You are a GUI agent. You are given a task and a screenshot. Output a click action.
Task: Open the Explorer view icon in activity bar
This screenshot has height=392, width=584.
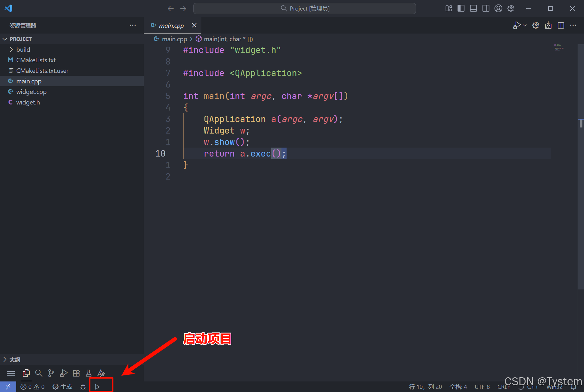pyautogui.click(x=26, y=373)
